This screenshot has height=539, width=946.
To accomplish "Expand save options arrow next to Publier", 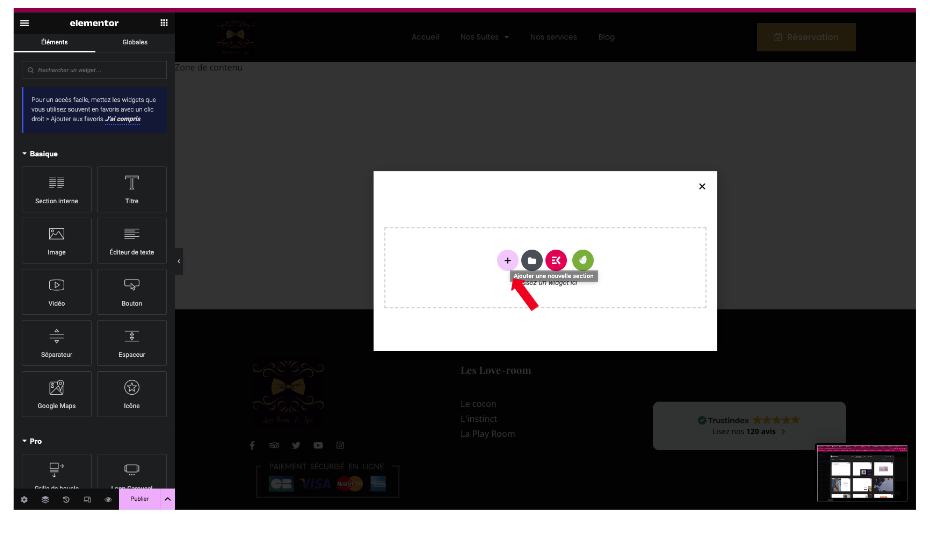I will [x=167, y=499].
